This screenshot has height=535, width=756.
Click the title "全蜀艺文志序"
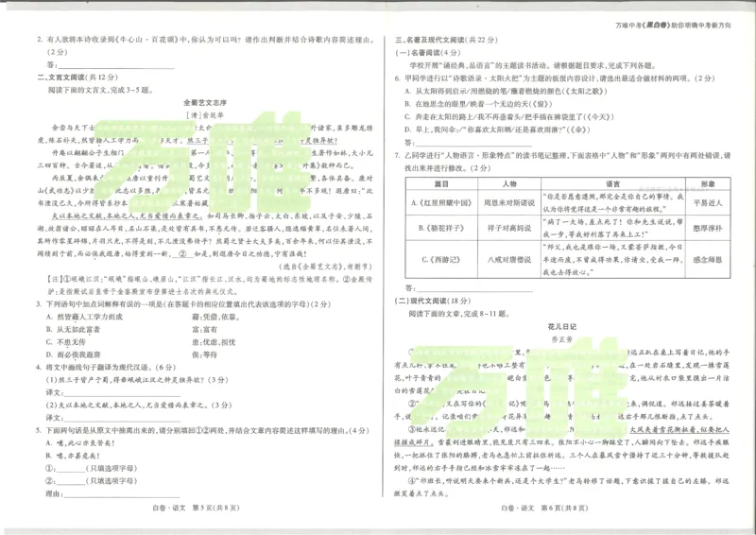[205, 103]
